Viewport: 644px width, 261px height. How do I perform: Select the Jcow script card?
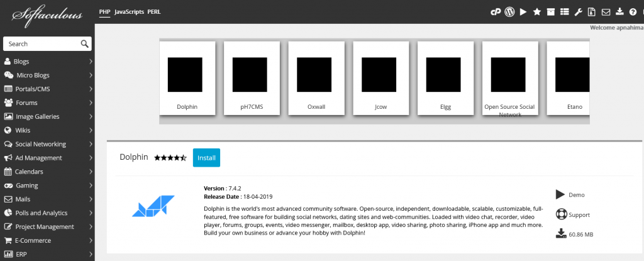click(x=380, y=78)
